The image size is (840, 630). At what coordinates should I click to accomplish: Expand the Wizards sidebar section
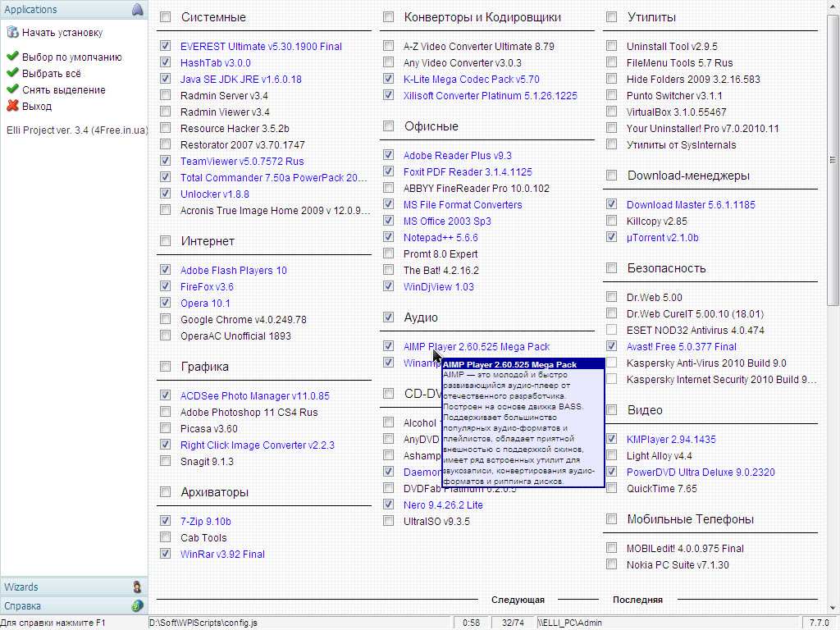[74, 587]
